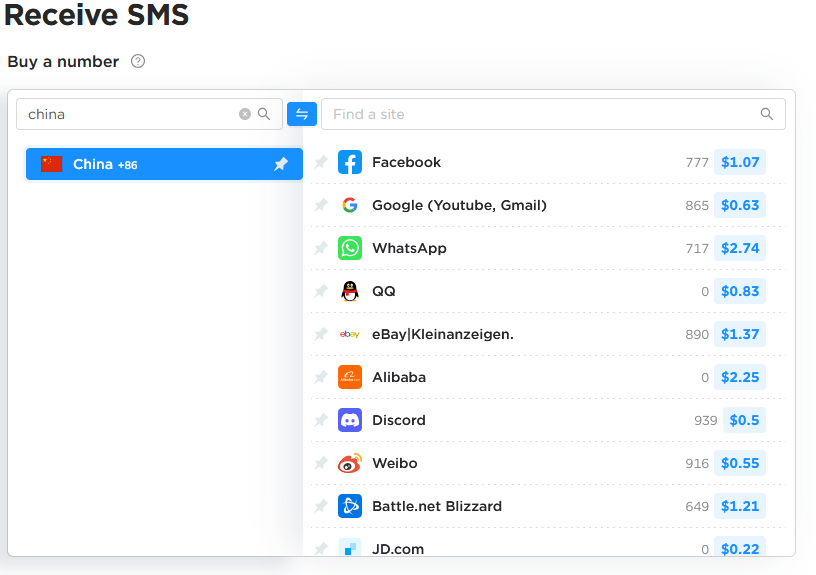The height and width of the screenshot is (575, 816).
Task: Click WhatsApp's 717 available count
Action: pyautogui.click(x=697, y=249)
